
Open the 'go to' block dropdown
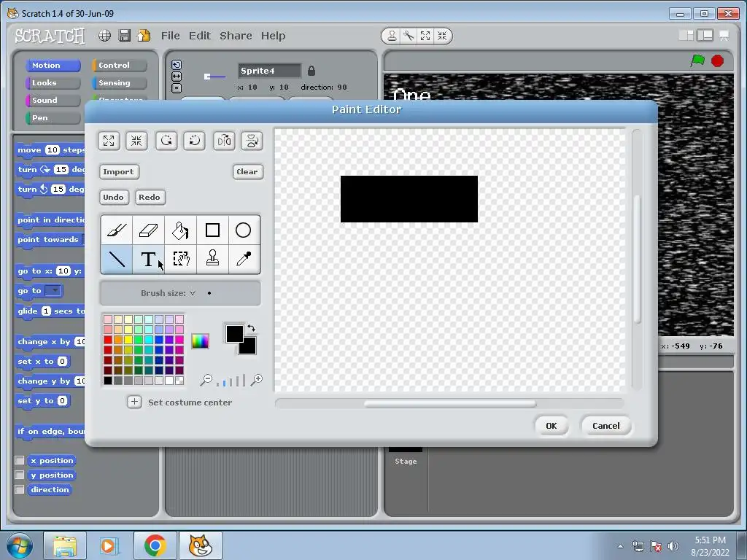coord(55,290)
